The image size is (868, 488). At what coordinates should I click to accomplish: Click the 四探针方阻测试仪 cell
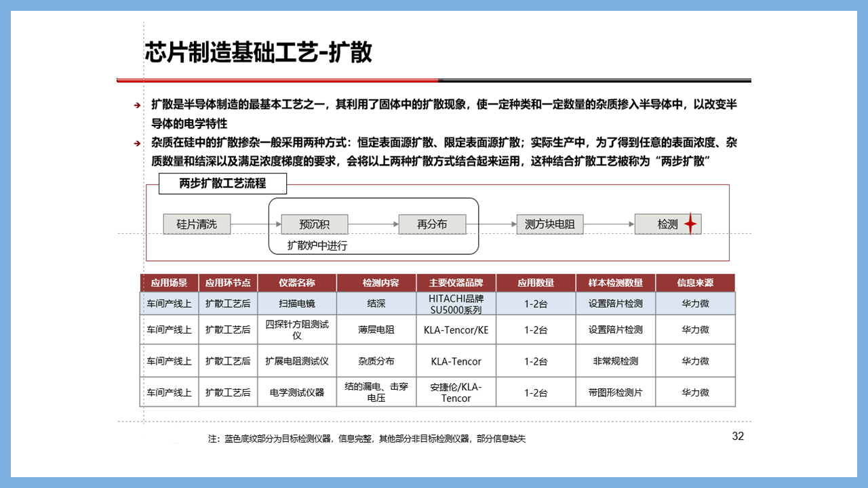(297, 330)
